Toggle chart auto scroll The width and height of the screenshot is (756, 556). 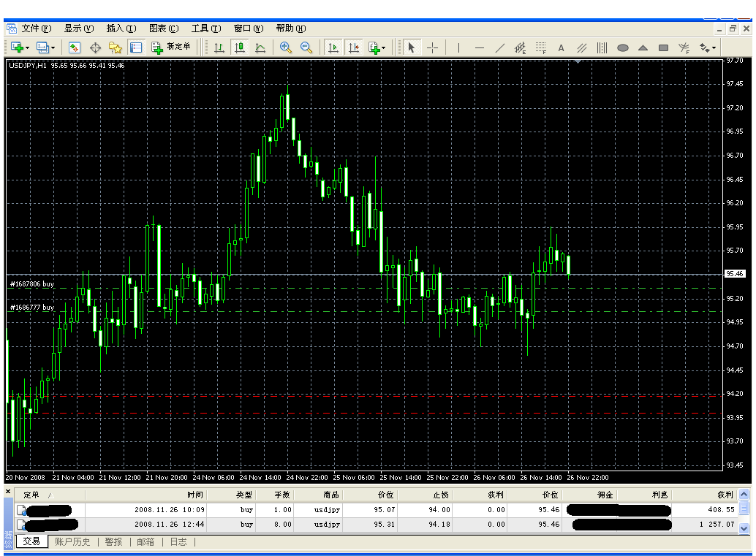(333, 47)
